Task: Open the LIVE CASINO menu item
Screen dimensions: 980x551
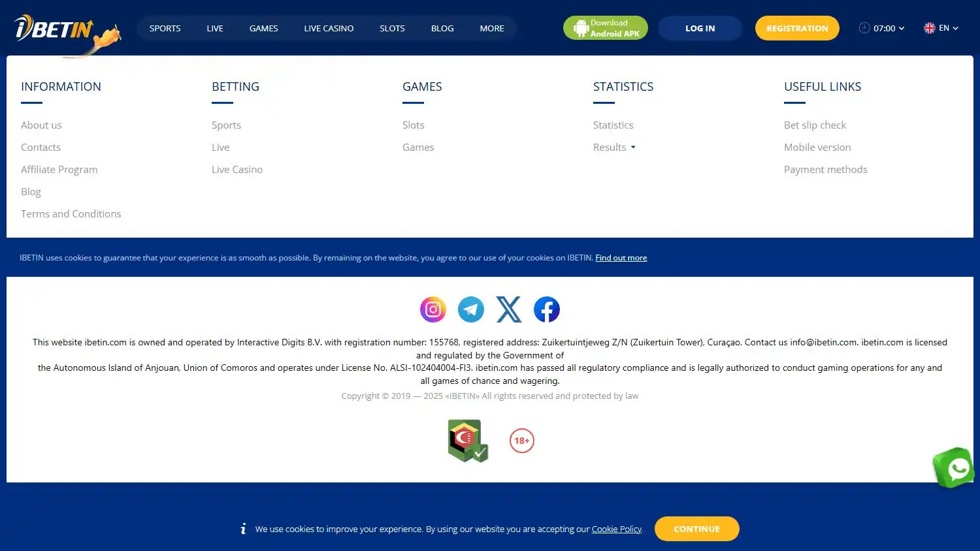Action: [x=329, y=28]
